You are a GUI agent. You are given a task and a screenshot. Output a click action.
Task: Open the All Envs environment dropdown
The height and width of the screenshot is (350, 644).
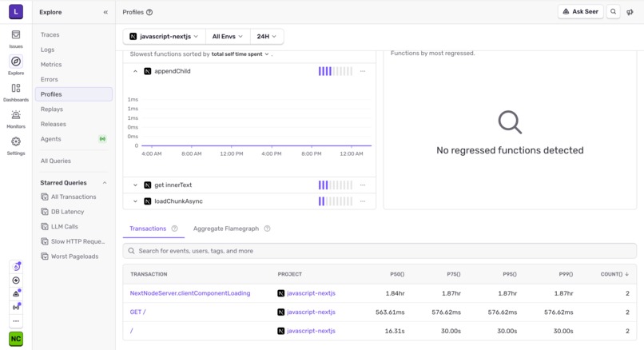227,36
